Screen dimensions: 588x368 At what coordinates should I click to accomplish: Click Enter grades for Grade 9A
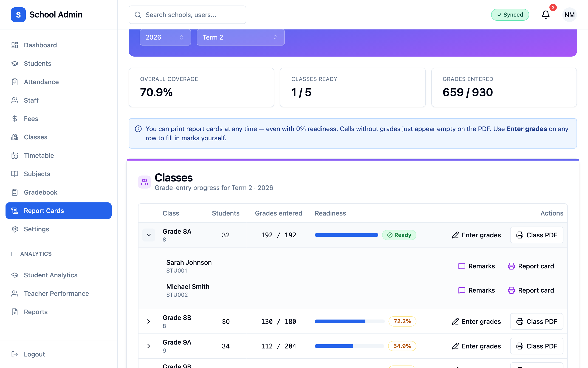[476, 346]
